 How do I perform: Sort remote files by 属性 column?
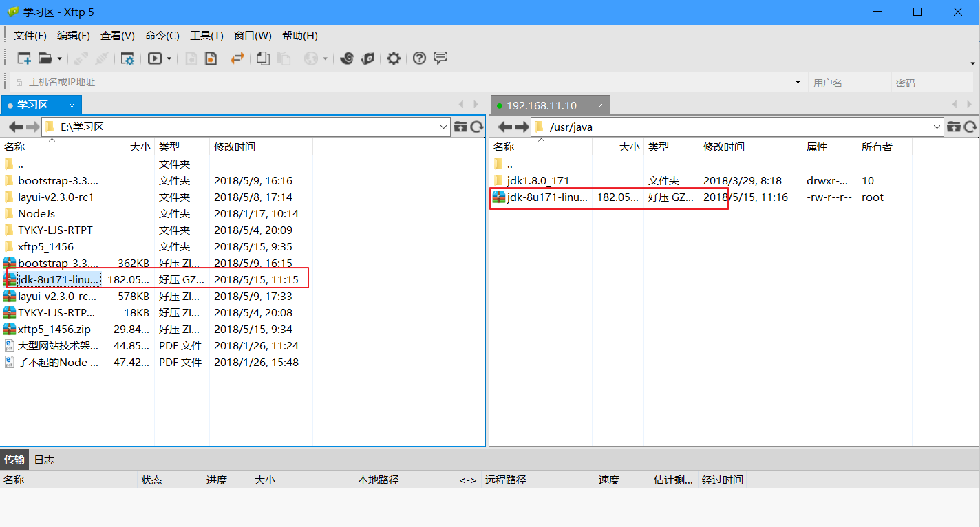pos(829,147)
